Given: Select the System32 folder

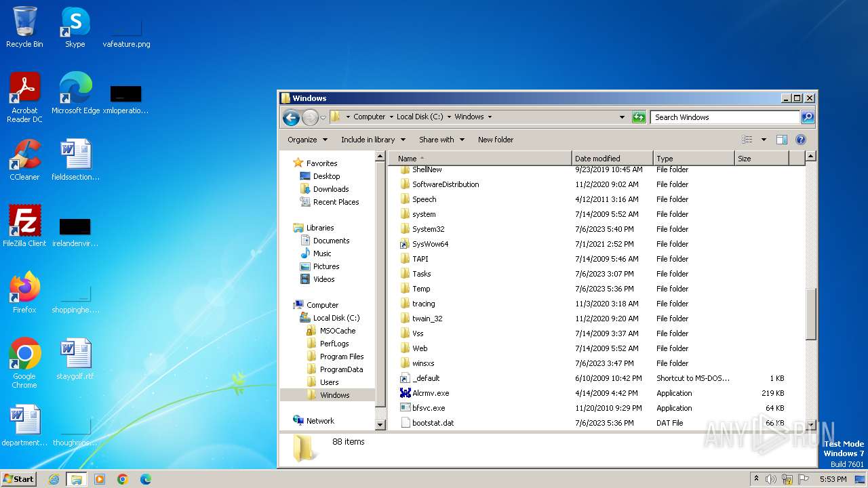Looking at the screenshot, I should 422,229.
